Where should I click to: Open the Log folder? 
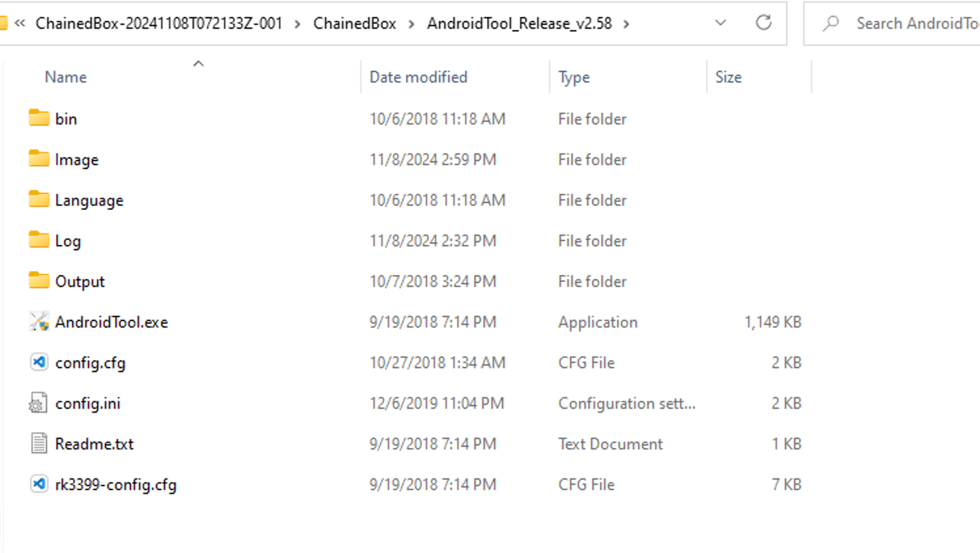tap(68, 240)
